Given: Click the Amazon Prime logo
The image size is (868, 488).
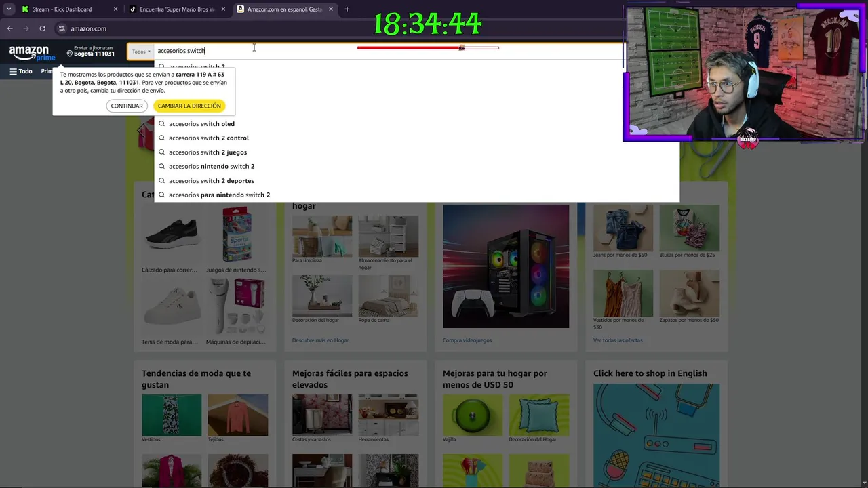Looking at the screenshot, I should point(32,52).
